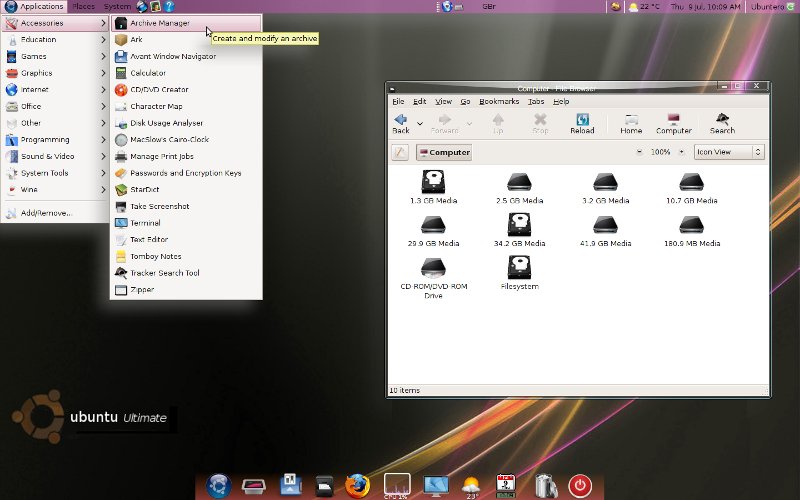Launch Archive Manager from the Accessories menu

tap(186, 23)
